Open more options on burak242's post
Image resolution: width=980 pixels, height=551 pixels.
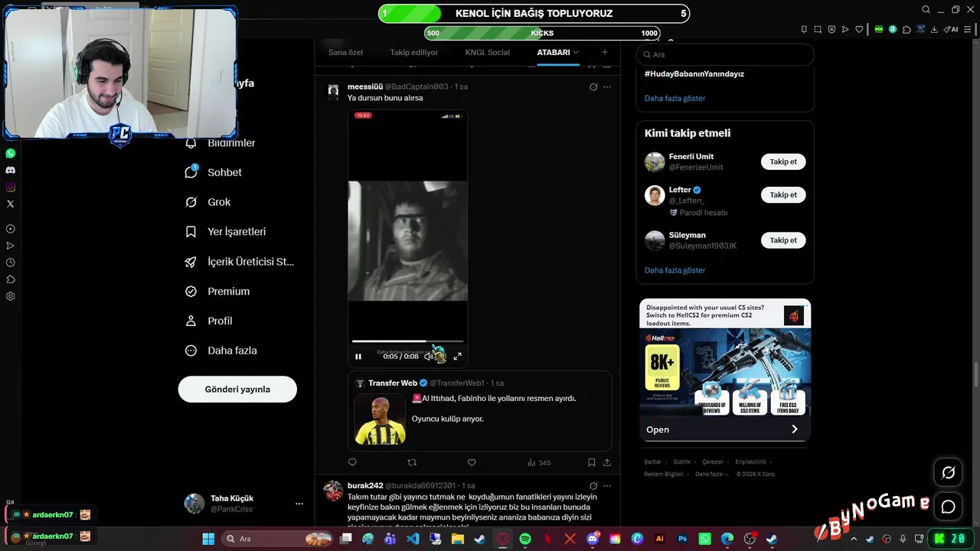[x=607, y=486]
